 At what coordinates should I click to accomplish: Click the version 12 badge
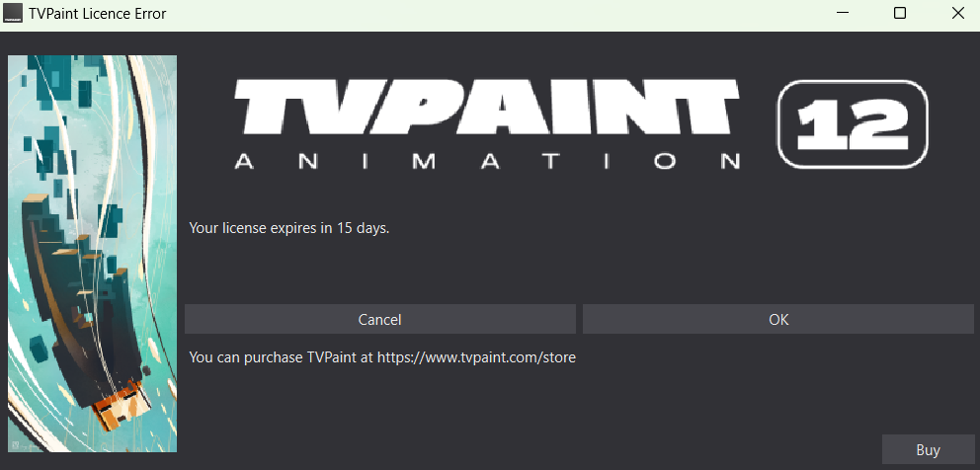click(853, 123)
